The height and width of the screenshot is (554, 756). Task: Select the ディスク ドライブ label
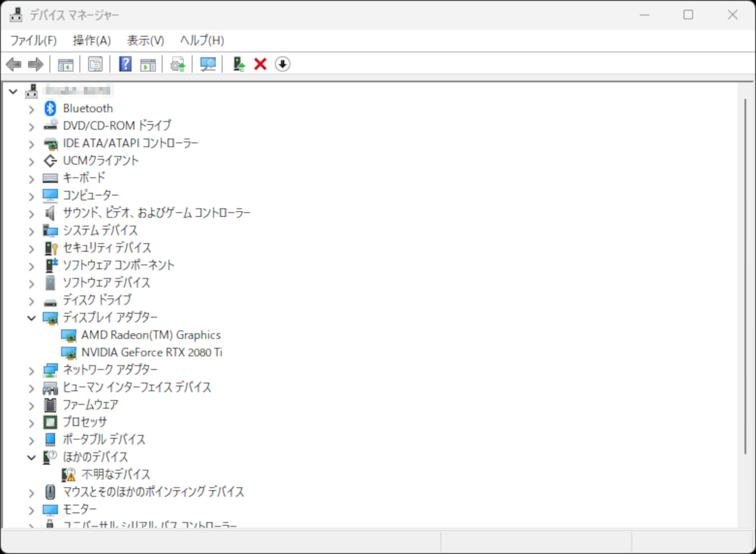click(97, 300)
